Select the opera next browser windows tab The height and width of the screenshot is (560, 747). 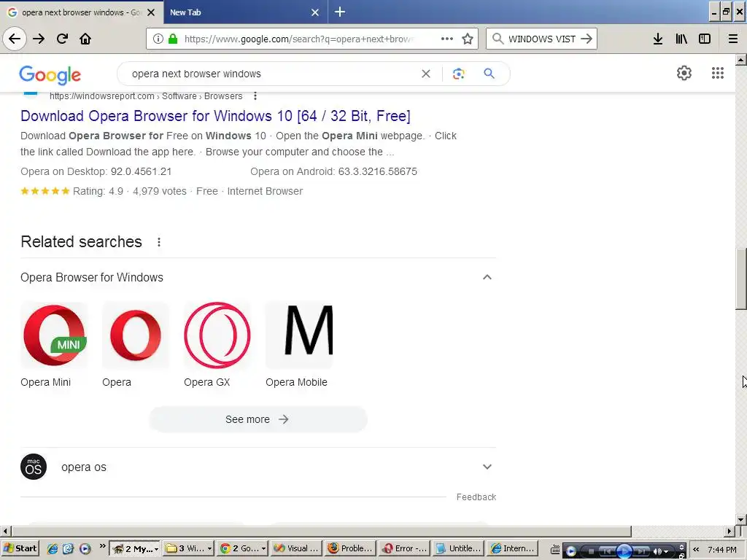[81, 12]
